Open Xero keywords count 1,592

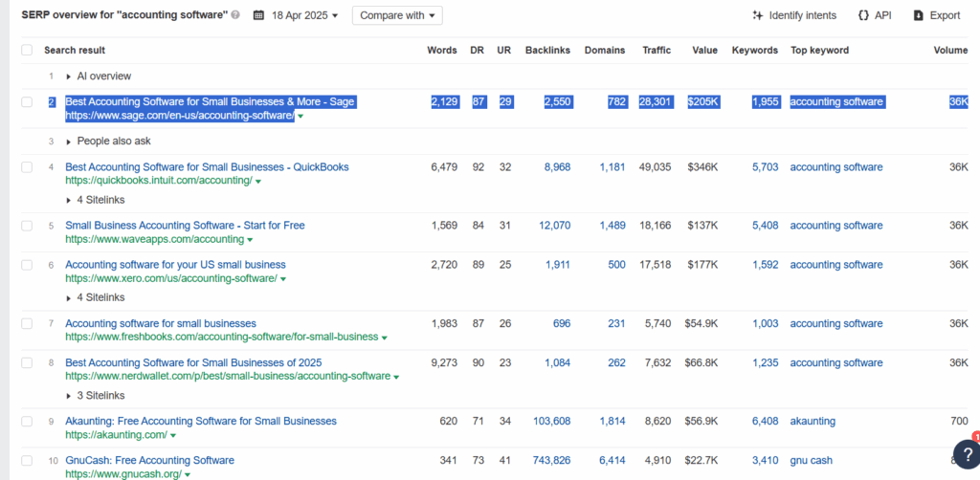[x=766, y=265]
